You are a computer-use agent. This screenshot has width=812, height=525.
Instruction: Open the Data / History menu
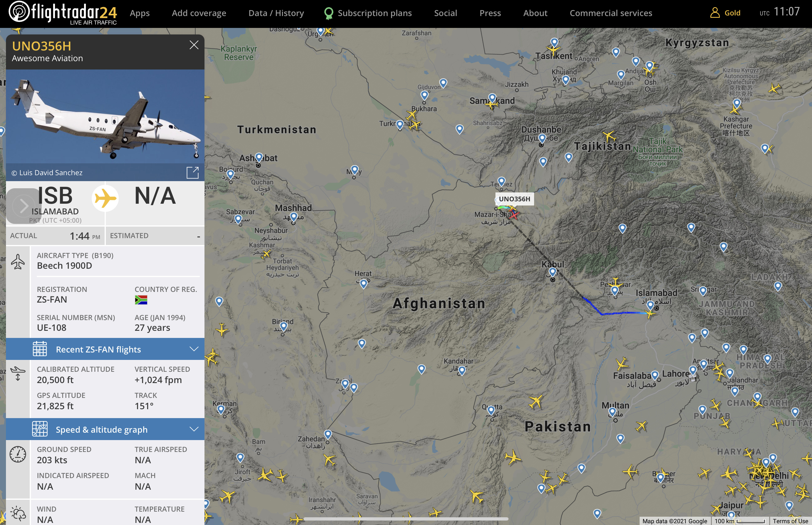click(x=276, y=13)
